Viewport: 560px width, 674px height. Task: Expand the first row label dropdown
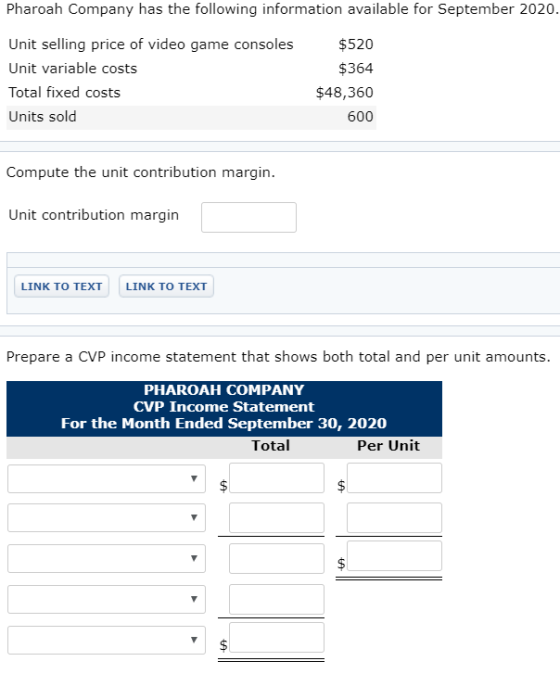click(x=106, y=478)
